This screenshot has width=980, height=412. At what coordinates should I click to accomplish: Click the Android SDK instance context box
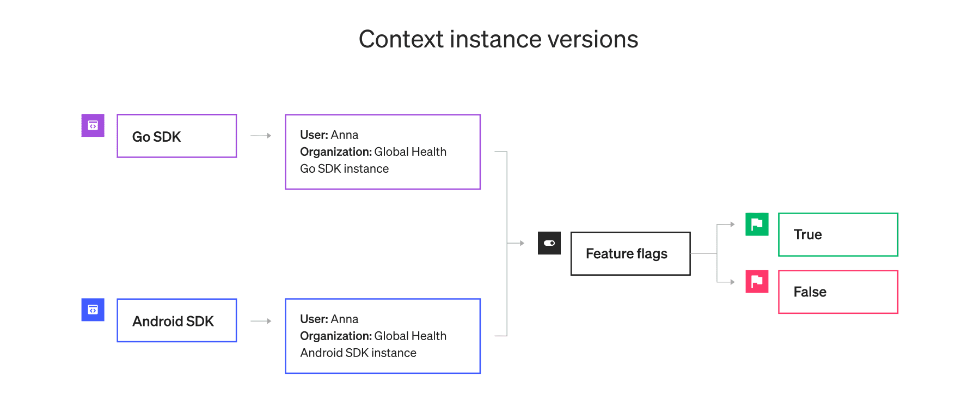tap(382, 336)
